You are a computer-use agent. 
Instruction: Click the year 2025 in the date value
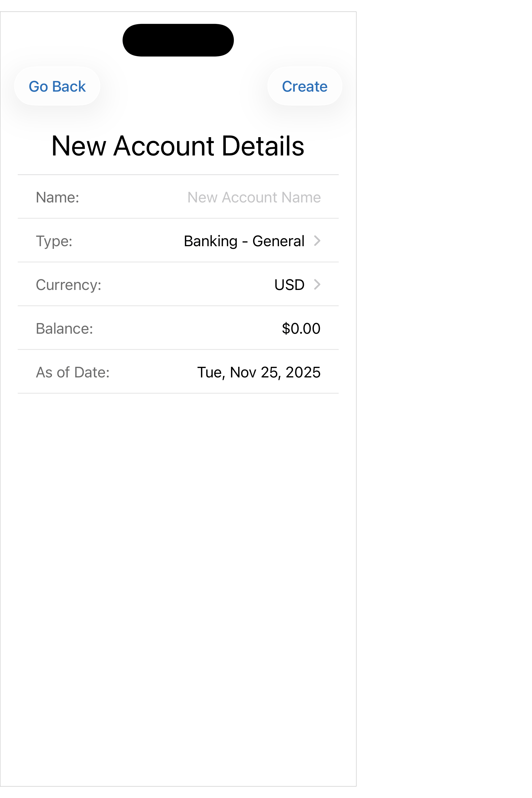pyautogui.click(x=303, y=372)
